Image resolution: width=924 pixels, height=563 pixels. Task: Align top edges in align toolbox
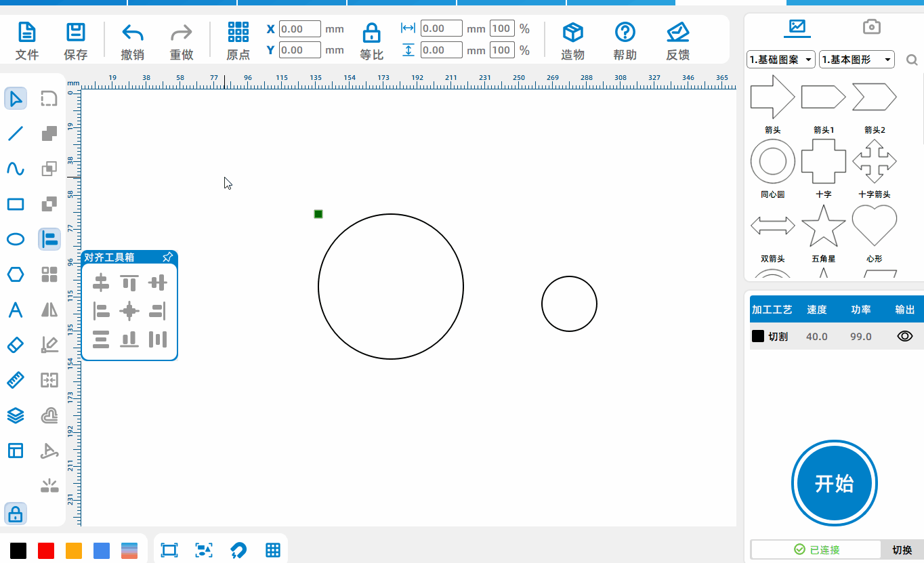[129, 283]
